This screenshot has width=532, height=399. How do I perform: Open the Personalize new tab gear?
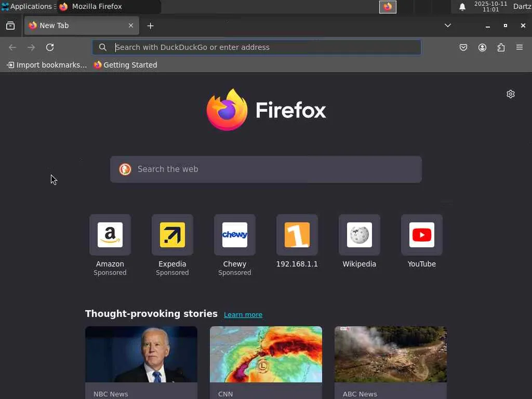pyautogui.click(x=510, y=94)
